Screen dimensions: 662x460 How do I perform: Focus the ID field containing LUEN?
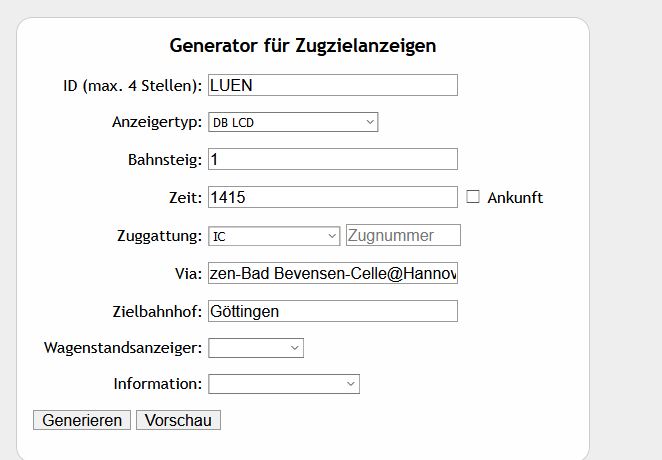[x=332, y=85]
